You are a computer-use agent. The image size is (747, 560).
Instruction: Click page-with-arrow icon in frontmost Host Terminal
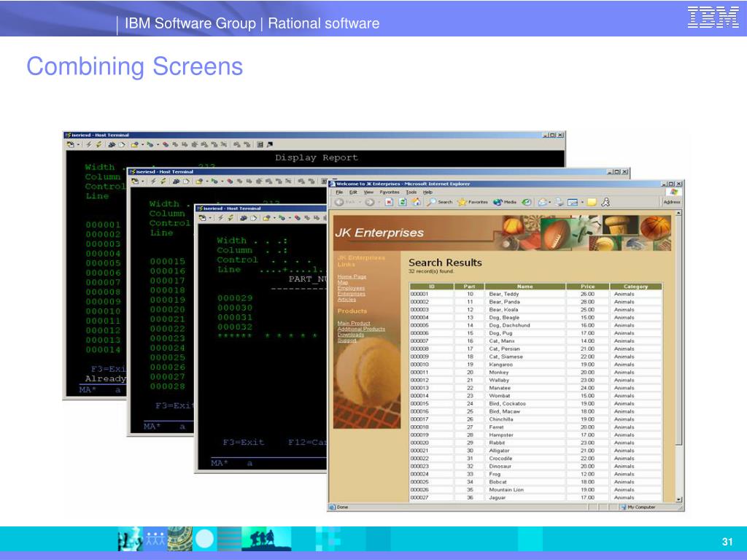(253, 218)
